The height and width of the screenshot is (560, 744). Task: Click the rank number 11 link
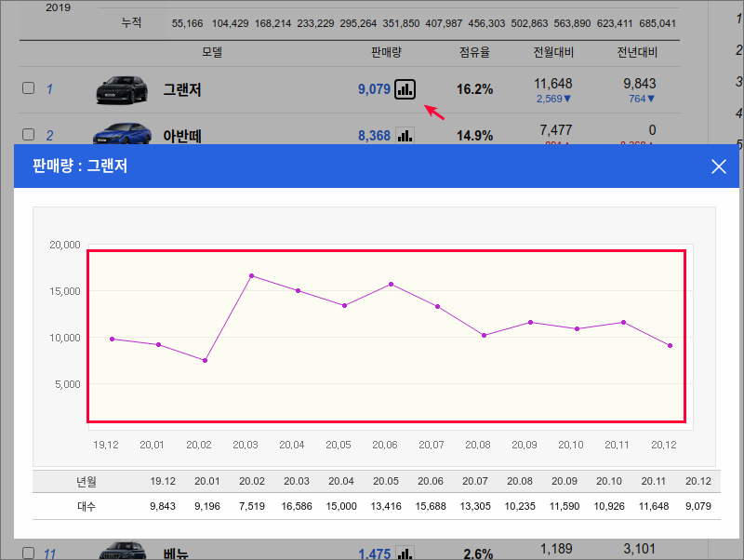(x=50, y=553)
